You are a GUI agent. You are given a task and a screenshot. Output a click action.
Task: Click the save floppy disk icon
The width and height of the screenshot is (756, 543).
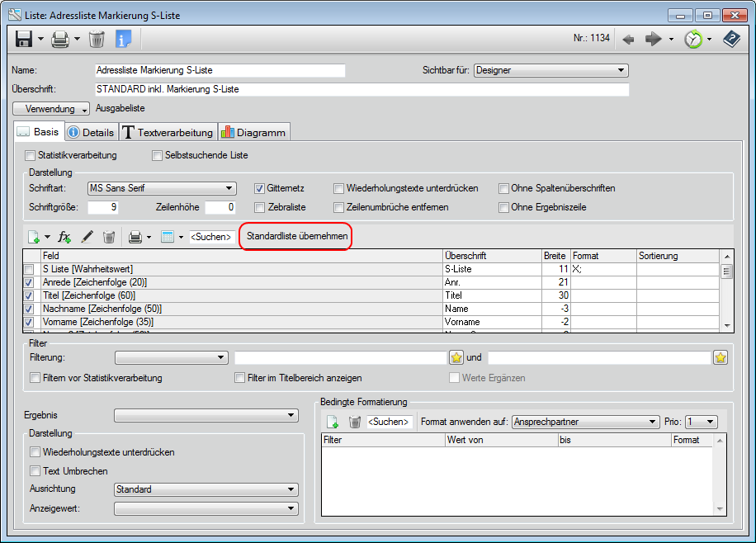(24, 39)
